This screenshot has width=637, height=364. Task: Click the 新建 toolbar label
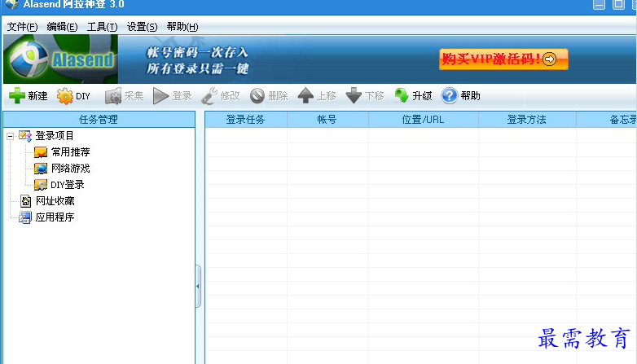pos(37,96)
